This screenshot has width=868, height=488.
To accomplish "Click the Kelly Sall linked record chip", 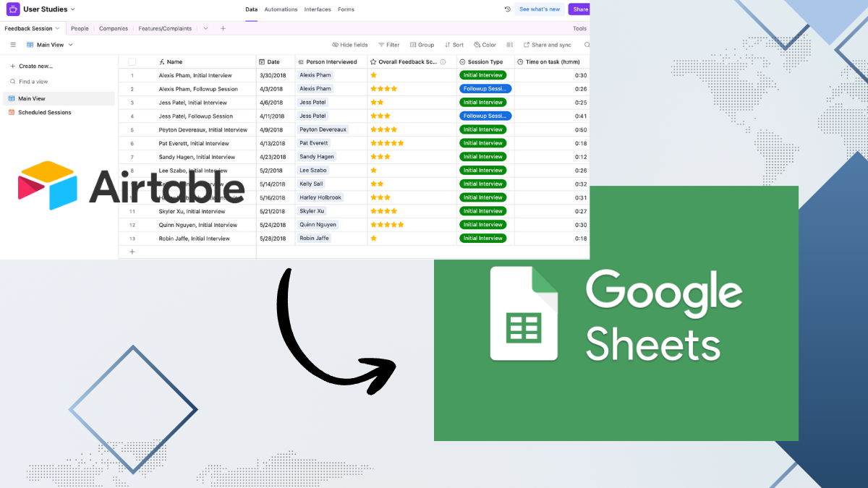I will 311,184.
